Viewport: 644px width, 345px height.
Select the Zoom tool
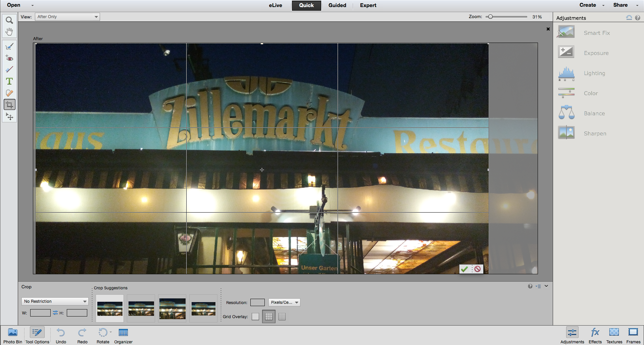[x=9, y=20]
